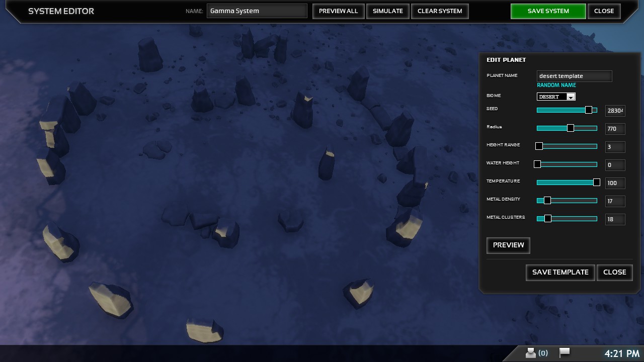Click Preview All in top bar
The image size is (644, 362).
click(338, 11)
